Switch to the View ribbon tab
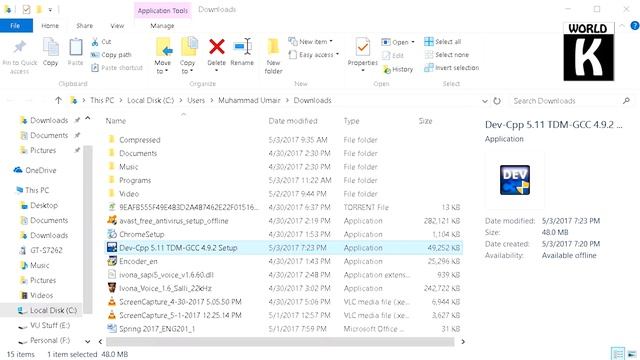The height and width of the screenshot is (360, 640). [117, 26]
